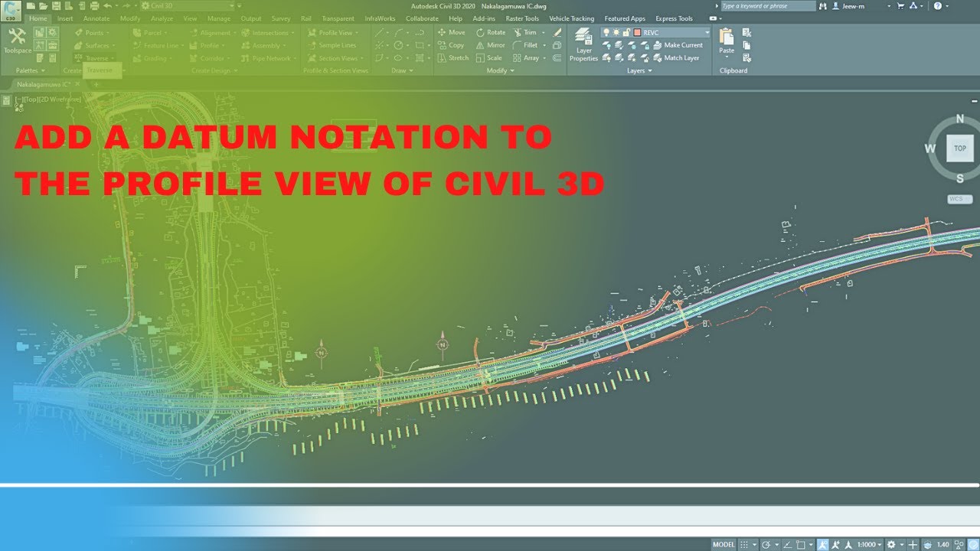Open the Survey ribbon tab

click(x=281, y=18)
